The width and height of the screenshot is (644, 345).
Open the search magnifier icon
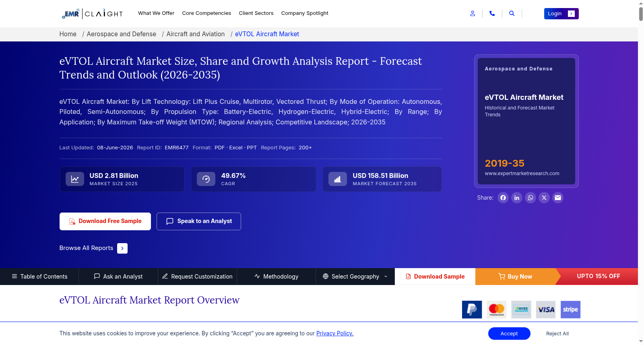512,13
